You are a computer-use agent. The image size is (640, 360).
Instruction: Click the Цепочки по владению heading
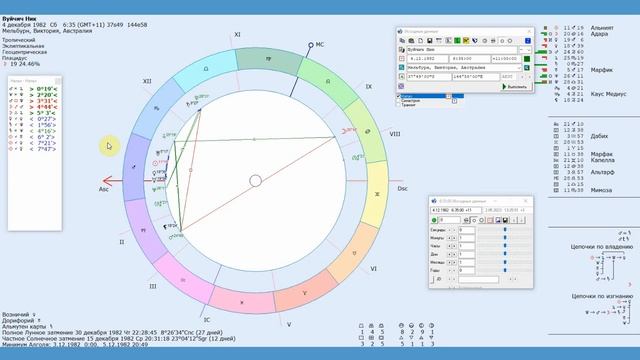coord(602,247)
